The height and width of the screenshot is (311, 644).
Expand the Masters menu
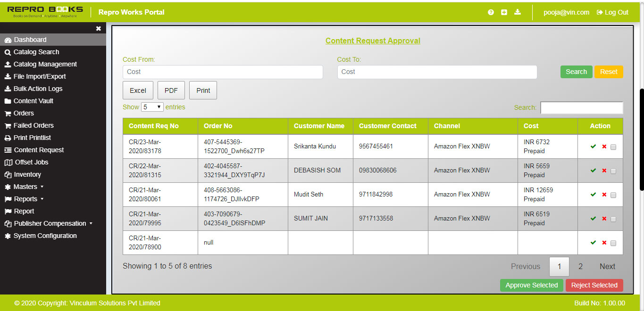point(24,187)
